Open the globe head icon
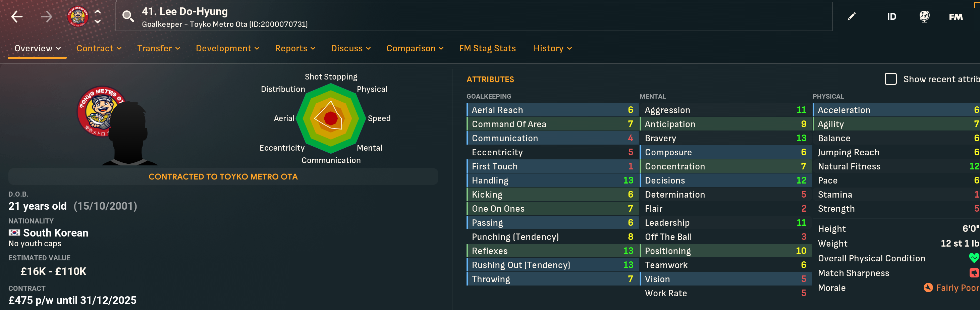The width and height of the screenshot is (980, 310). pyautogui.click(x=924, y=16)
